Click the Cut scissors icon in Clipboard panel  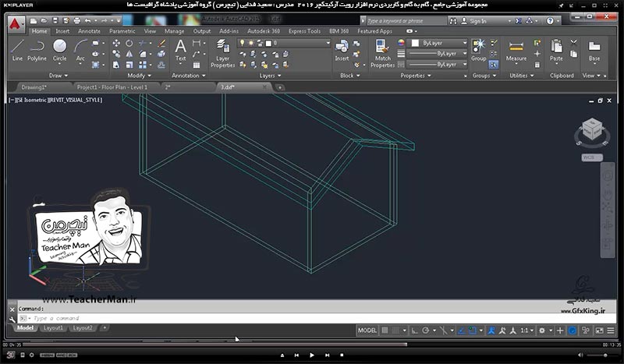573,43
